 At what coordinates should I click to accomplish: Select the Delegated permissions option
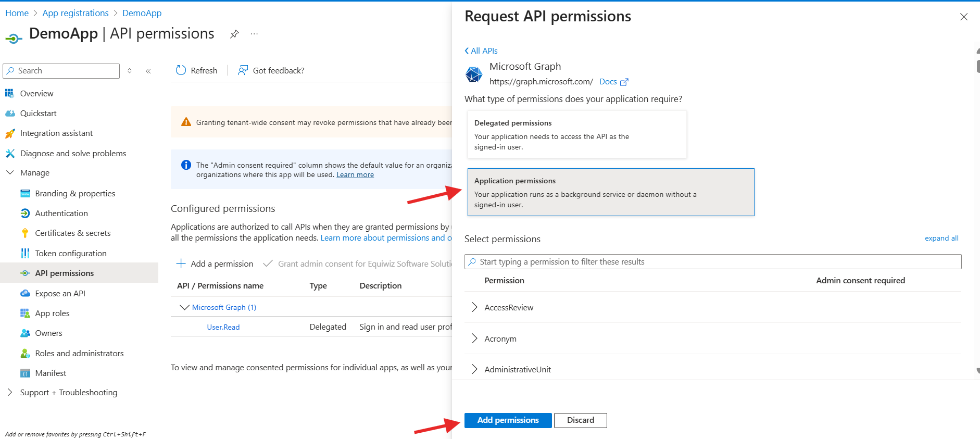coord(576,134)
